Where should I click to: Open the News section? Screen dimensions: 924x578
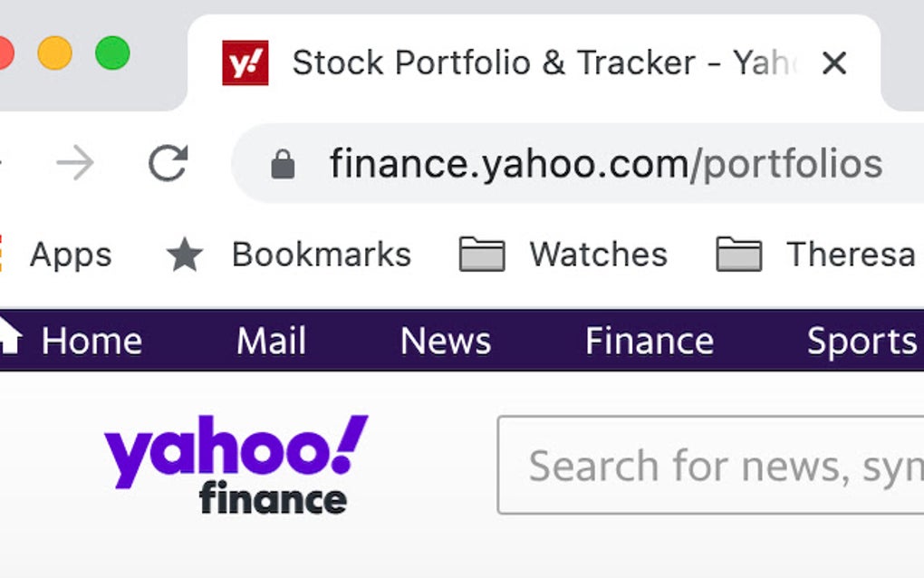446,340
